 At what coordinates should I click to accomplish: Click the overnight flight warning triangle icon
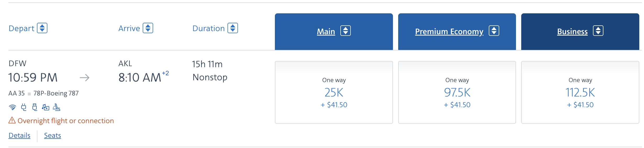pos(12,120)
